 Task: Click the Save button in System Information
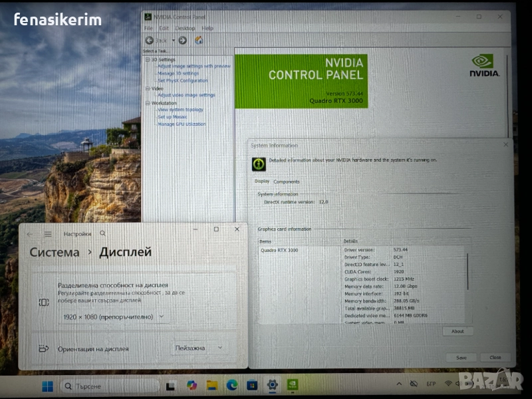click(x=461, y=357)
